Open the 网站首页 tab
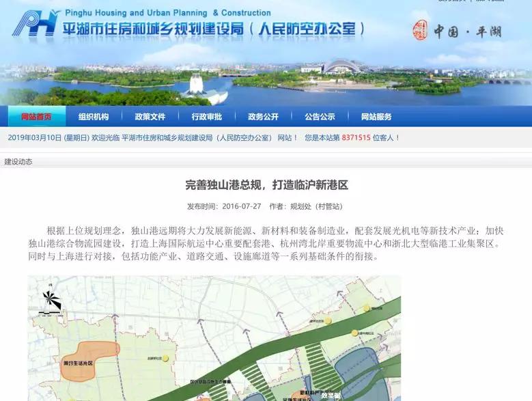This screenshot has width=532, height=401. point(37,117)
